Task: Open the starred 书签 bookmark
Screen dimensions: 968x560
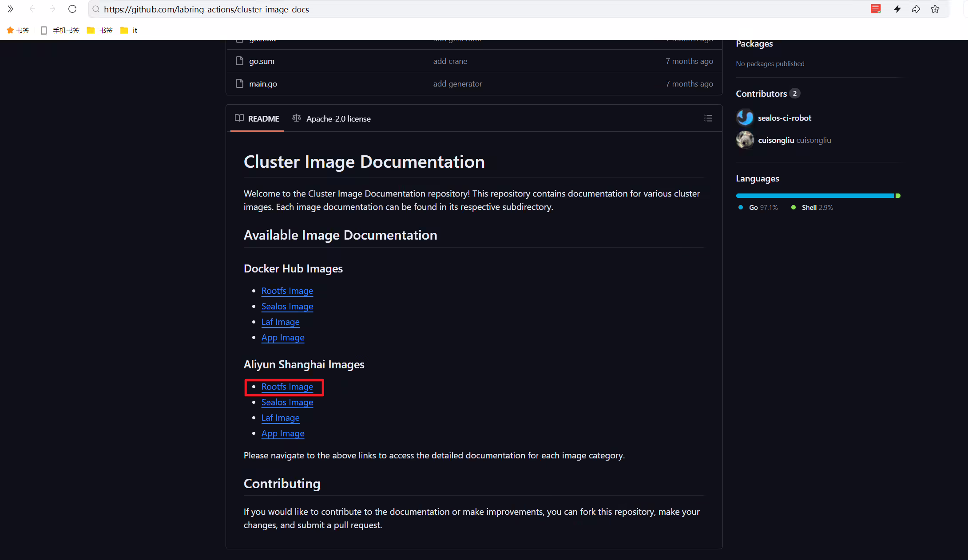Action: pyautogui.click(x=18, y=30)
